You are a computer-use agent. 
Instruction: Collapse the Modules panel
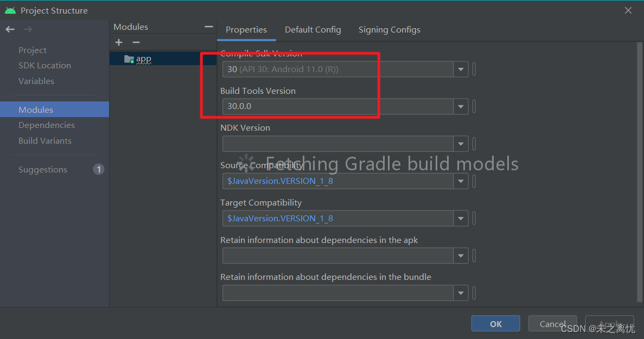(209, 27)
